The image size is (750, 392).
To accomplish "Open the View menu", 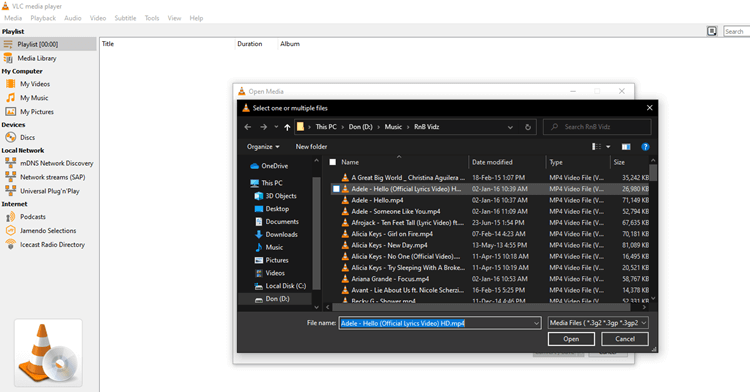I will 174,18.
